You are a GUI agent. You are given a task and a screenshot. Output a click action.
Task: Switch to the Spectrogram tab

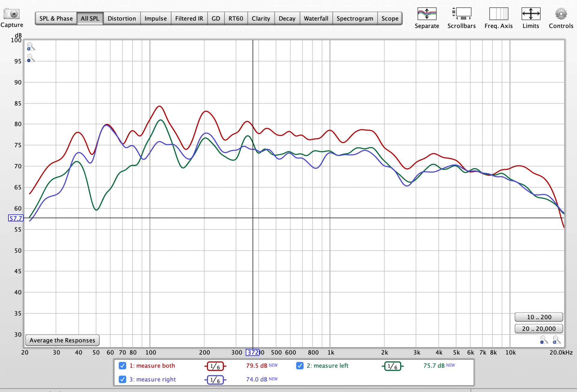(355, 19)
